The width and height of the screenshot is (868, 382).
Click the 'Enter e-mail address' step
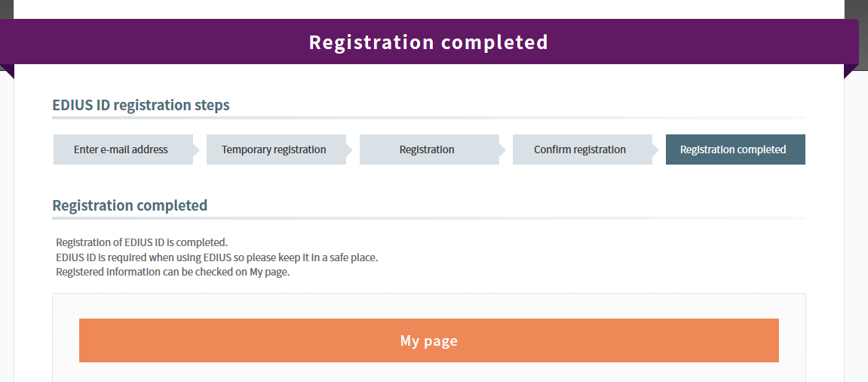tap(121, 149)
